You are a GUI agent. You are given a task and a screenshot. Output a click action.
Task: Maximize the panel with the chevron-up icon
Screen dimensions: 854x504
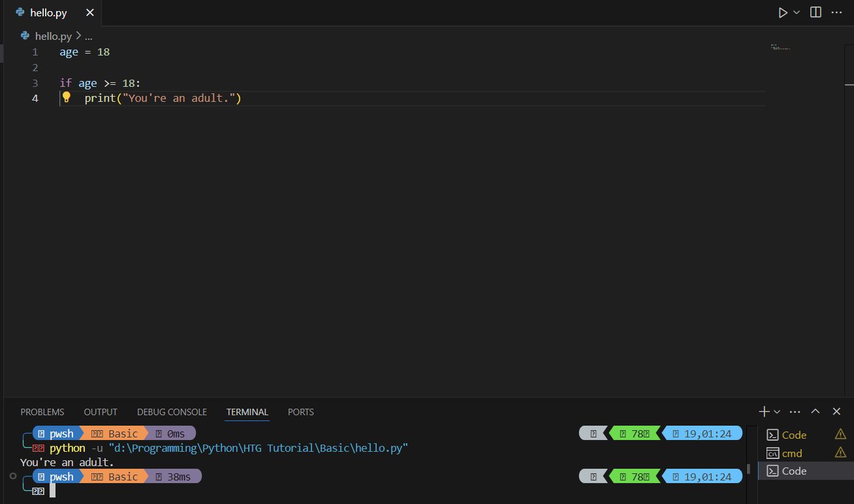coord(815,411)
